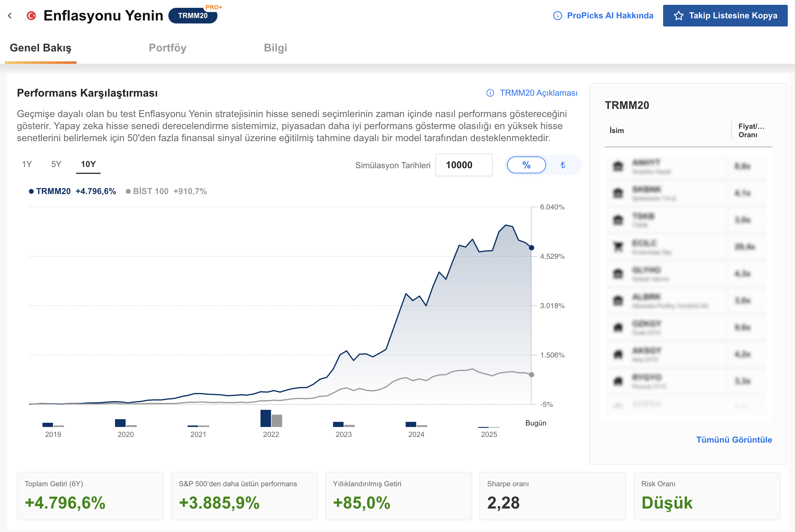
Task: Click the 2019 yearly return bars
Action: 53,425
